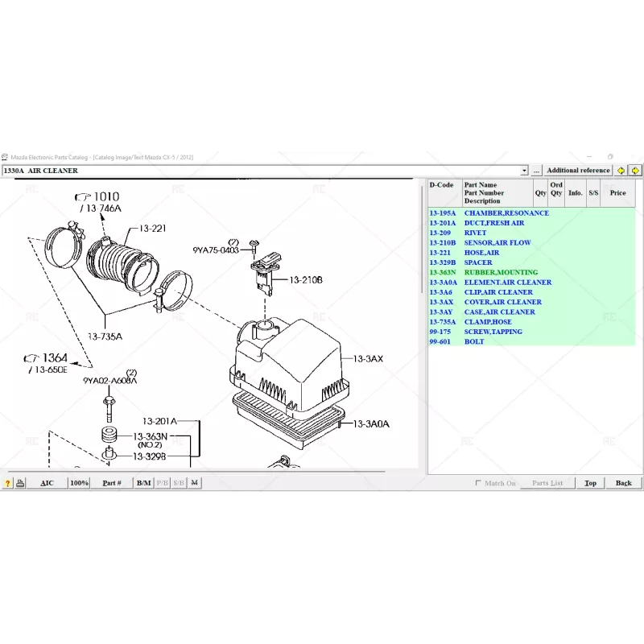Toggle the grayed P/B option
Image resolution: width=644 pixels, height=644 pixels.
(161, 482)
